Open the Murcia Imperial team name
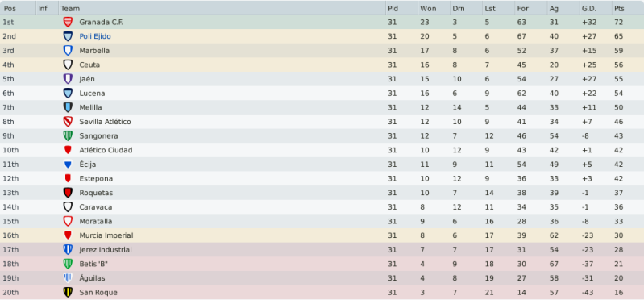The height and width of the screenshot is (300, 644). 106,235
